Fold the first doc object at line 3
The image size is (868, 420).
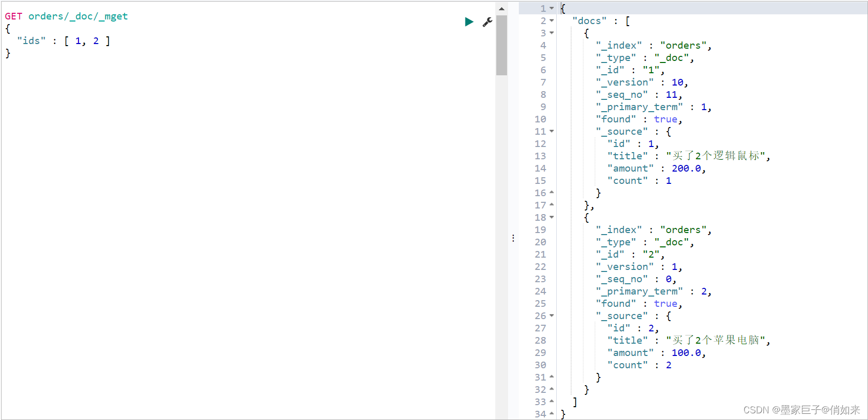tap(552, 33)
